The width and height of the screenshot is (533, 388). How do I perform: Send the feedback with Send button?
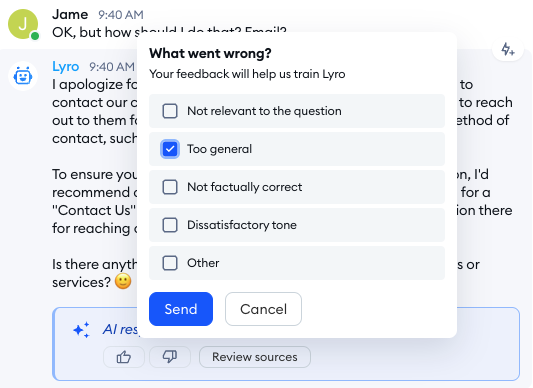point(181,309)
